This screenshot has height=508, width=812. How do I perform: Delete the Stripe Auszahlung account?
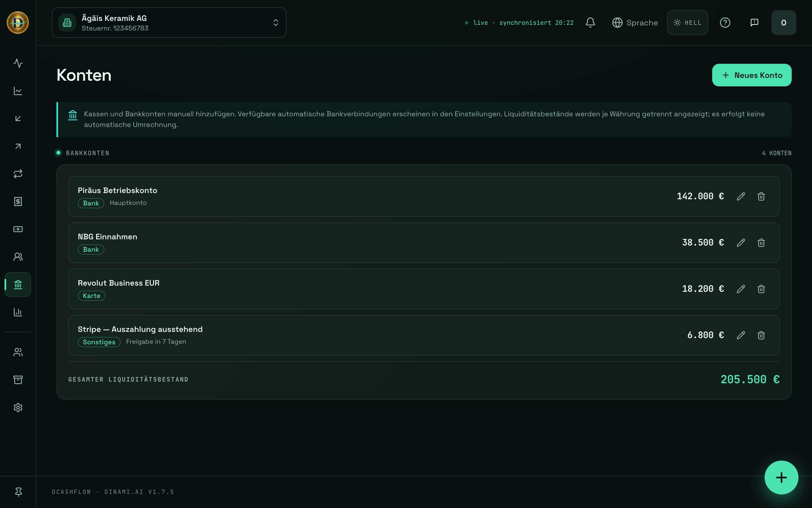[761, 335]
